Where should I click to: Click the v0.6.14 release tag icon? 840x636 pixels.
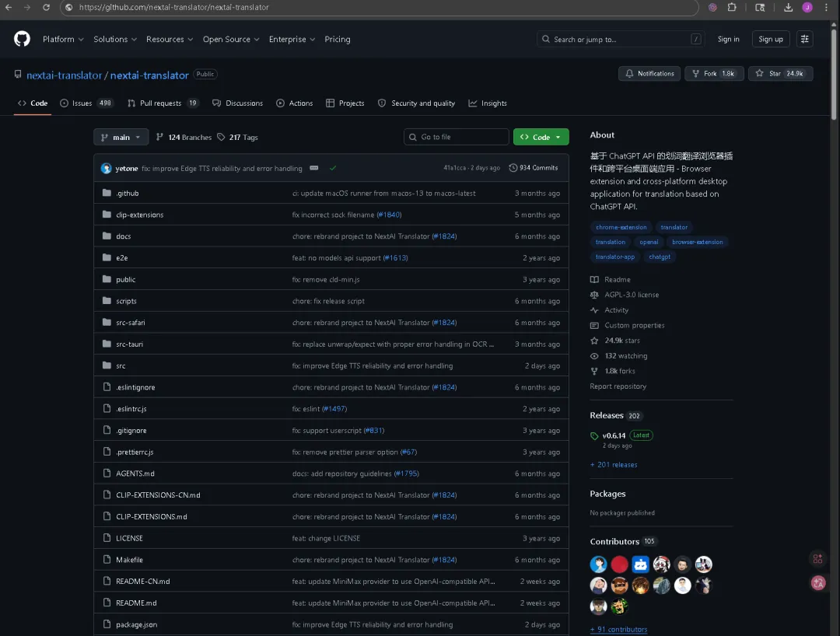click(594, 435)
